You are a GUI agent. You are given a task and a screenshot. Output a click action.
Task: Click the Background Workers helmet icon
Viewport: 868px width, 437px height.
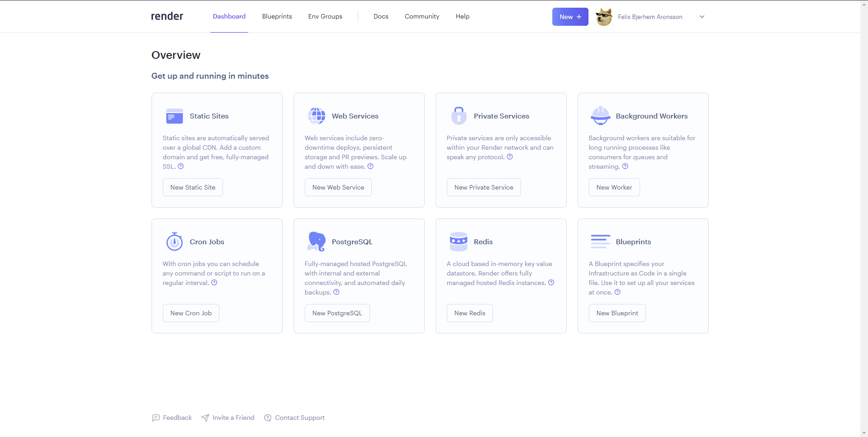(x=601, y=116)
